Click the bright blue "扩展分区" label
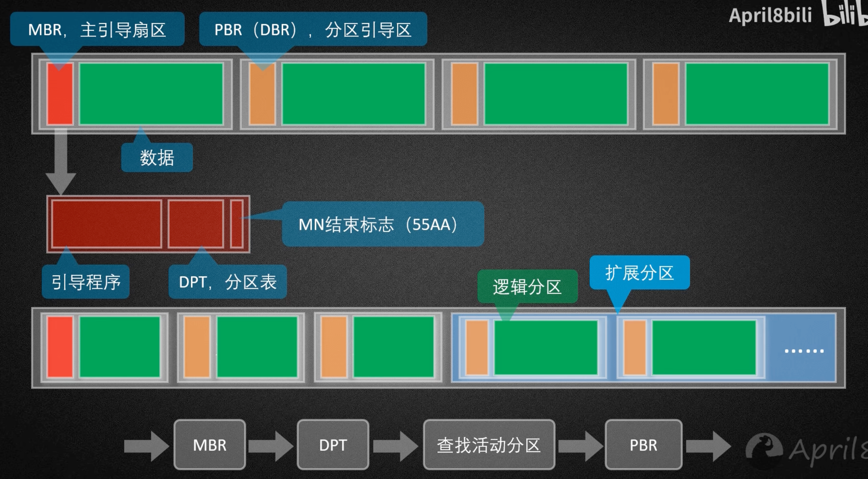This screenshot has width=868, height=479. [640, 272]
